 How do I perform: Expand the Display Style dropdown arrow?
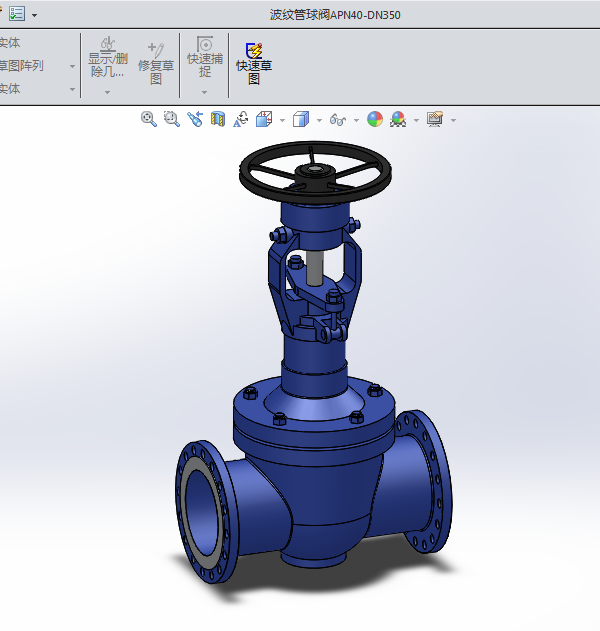[320, 120]
